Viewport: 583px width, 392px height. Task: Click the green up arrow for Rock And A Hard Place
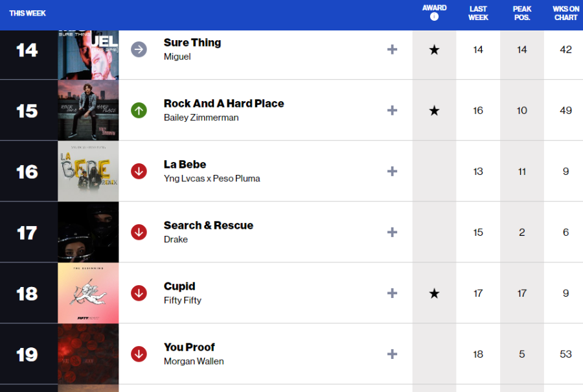pyautogui.click(x=139, y=110)
